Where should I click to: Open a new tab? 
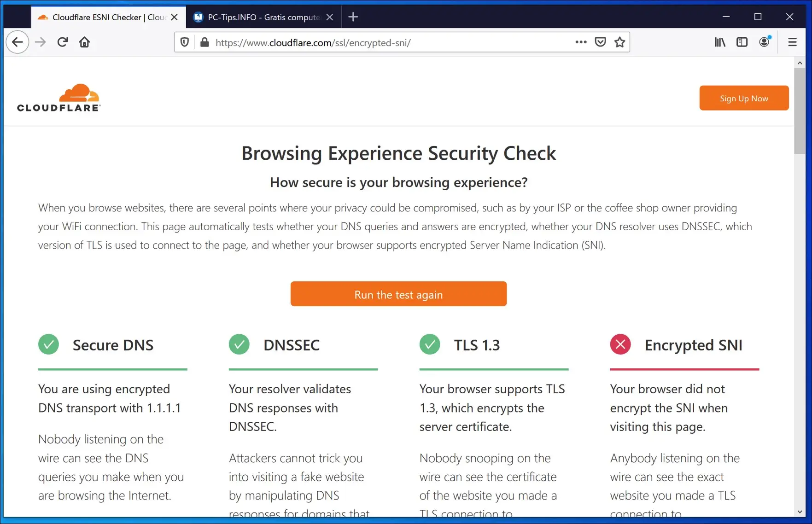coord(353,17)
